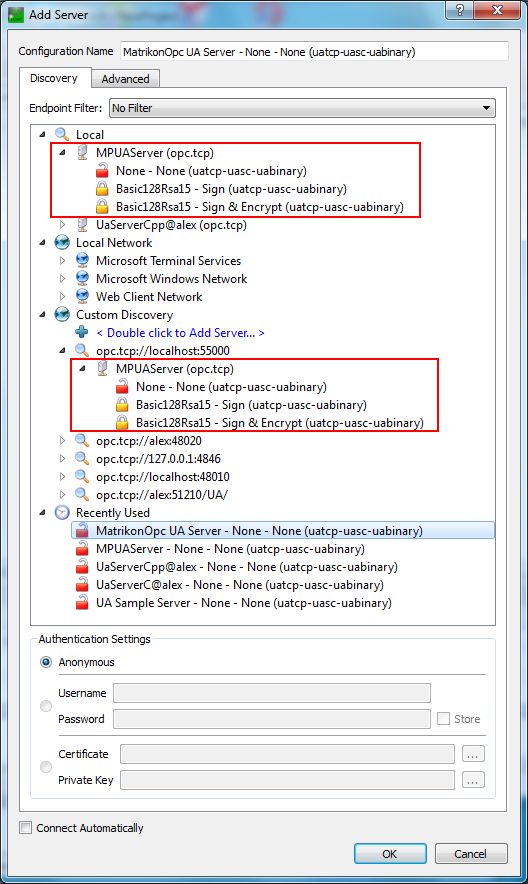Click the Configuration Name input field
Screen dimensions: 528x884
[x=314, y=51]
